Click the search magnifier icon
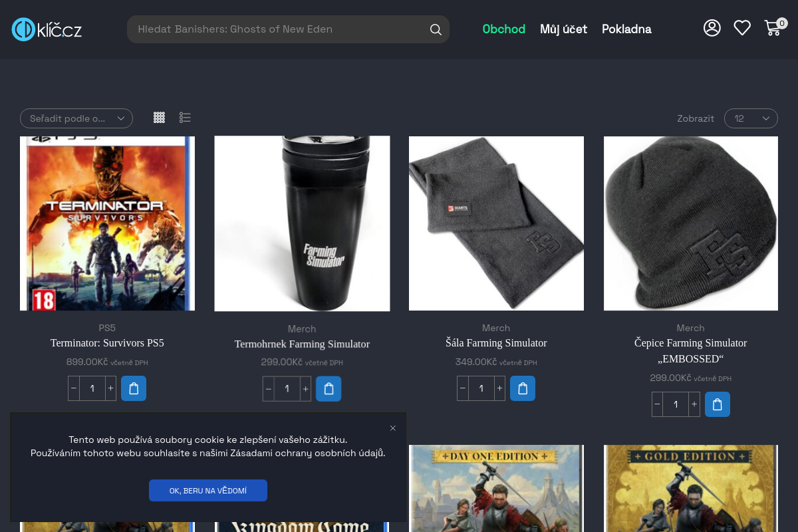The image size is (798, 532). click(436, 29)
